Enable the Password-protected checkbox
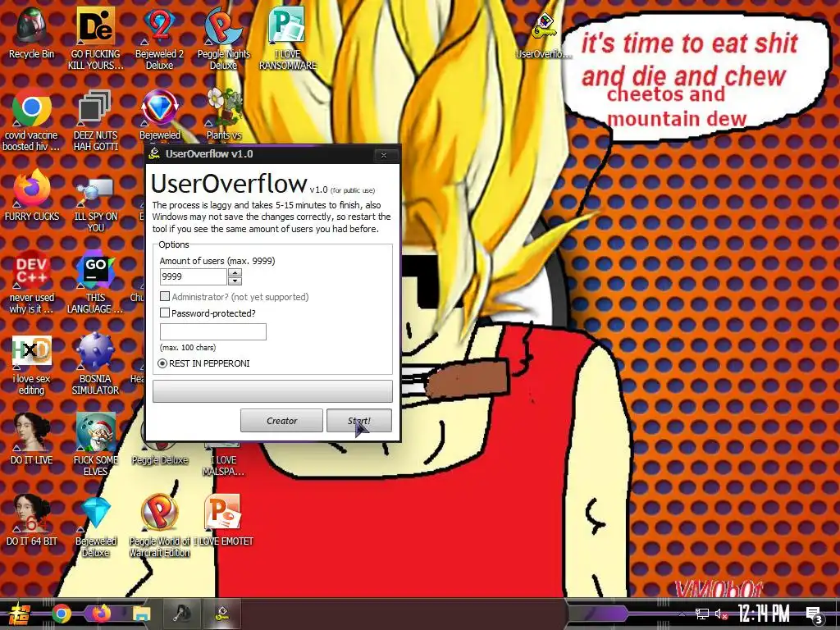This screenshot has width=840, height=630. 165,313
